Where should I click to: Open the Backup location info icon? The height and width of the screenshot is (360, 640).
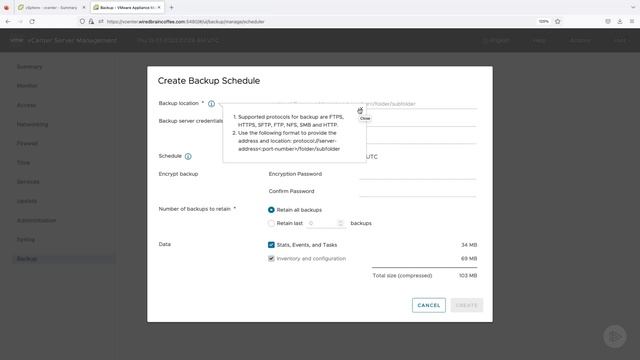[211, 104]
